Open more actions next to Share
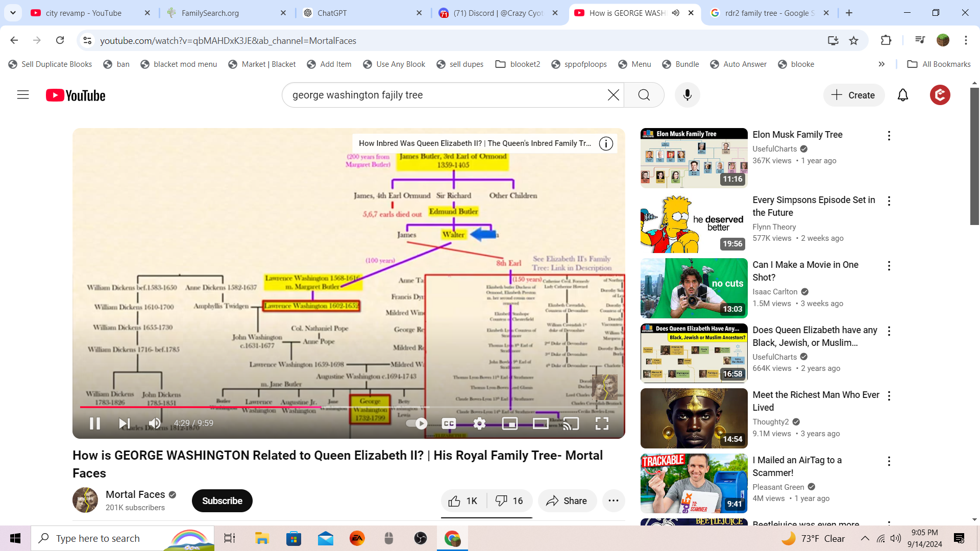The image size is (980, 551). (614, 501)
